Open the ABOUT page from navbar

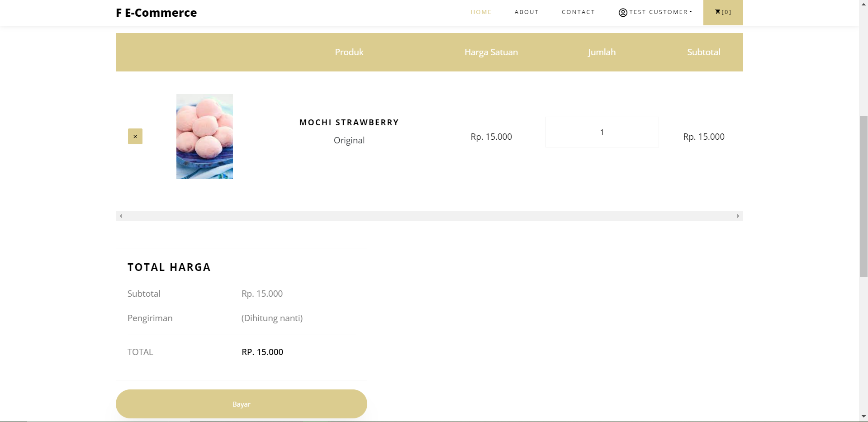pyautogui.click(x=526, y=12)
